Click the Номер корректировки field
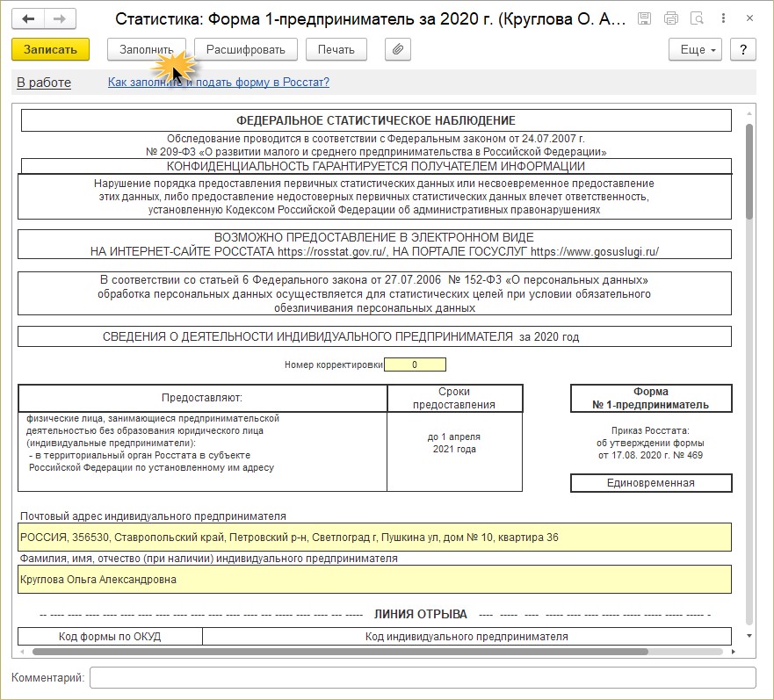Screen dimensions: 774x700 pos(415,364)
